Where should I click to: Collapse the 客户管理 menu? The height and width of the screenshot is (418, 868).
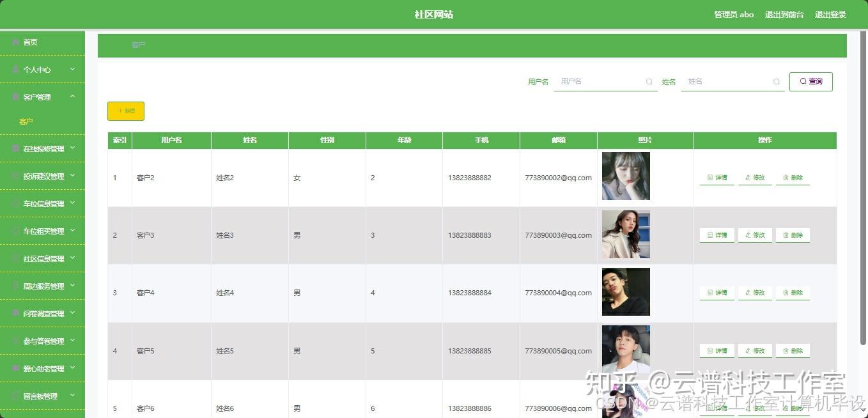(43, 97)
